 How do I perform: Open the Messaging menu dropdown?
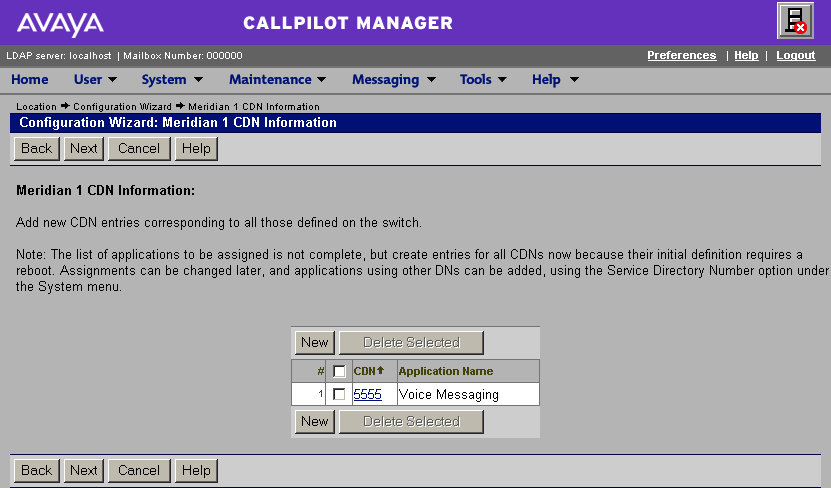tap(394, 79)
